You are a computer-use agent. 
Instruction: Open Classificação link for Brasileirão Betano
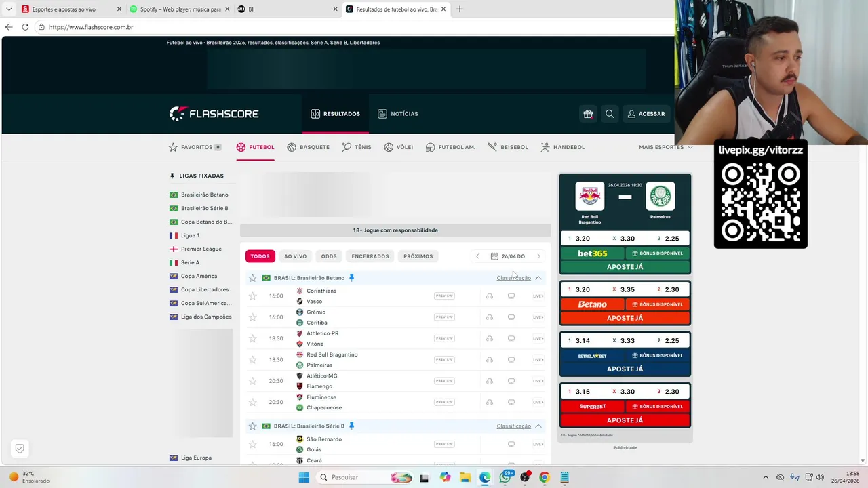[513, 278]
